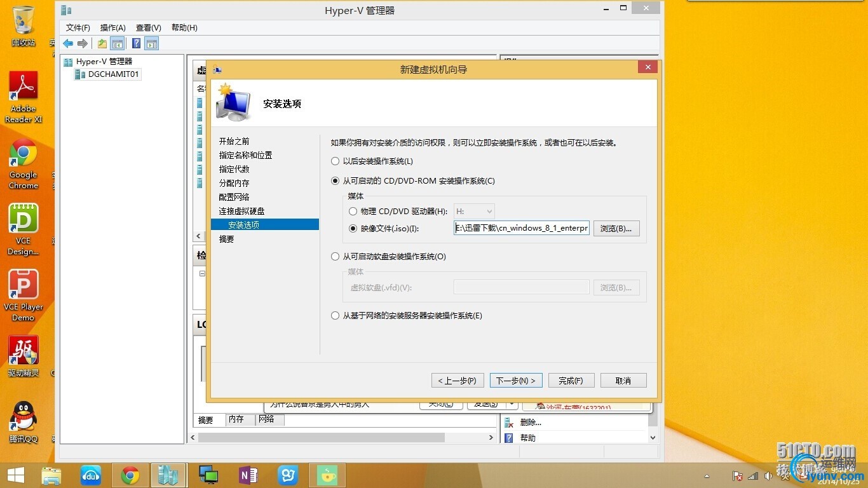Click 下一步(N) to continue the wizard
The height and width of the screenshot is (488, 868).
(x=516, y=380)
